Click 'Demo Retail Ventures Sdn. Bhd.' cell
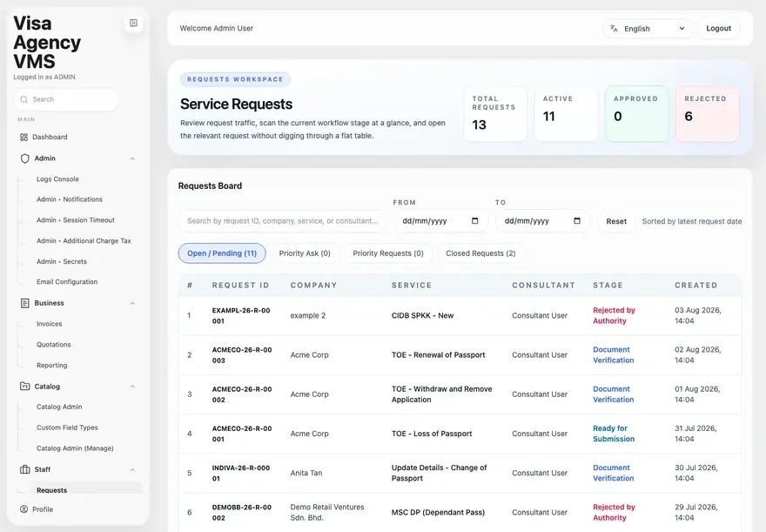This screenshot has height=532, width=766. (327, 513)
